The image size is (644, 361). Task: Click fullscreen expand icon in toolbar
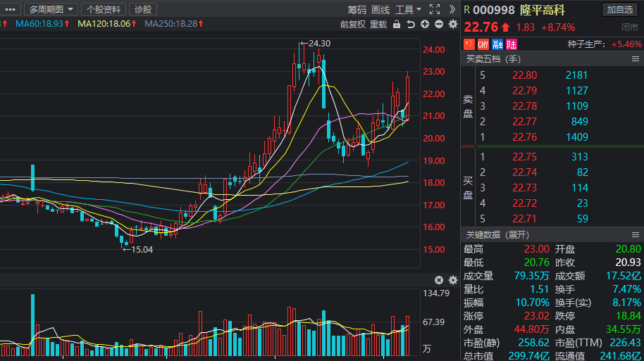[435, 9]
